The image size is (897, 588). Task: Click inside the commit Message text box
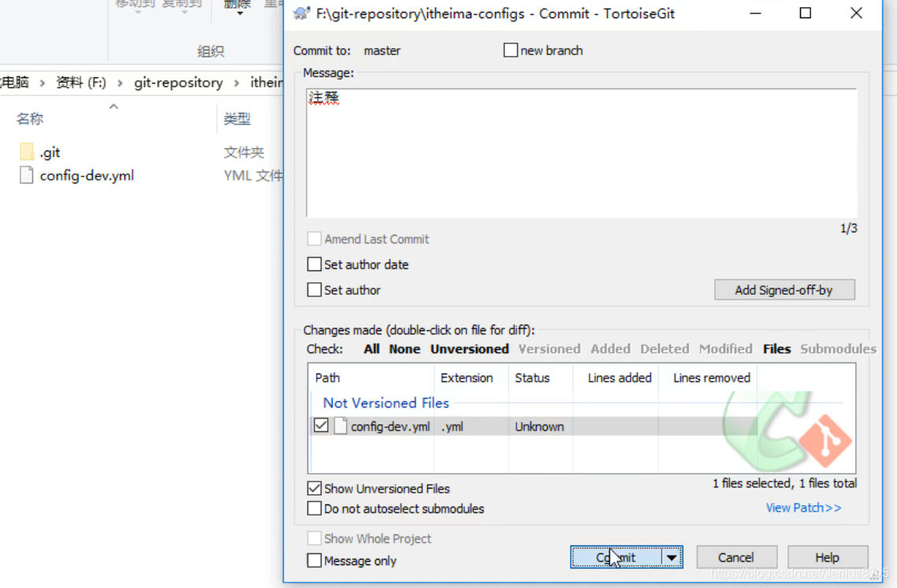(x=581, y=153)
